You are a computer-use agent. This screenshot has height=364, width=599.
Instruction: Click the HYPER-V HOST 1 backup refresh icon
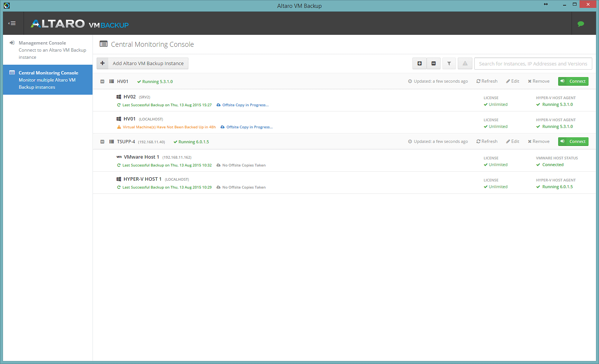119,187
